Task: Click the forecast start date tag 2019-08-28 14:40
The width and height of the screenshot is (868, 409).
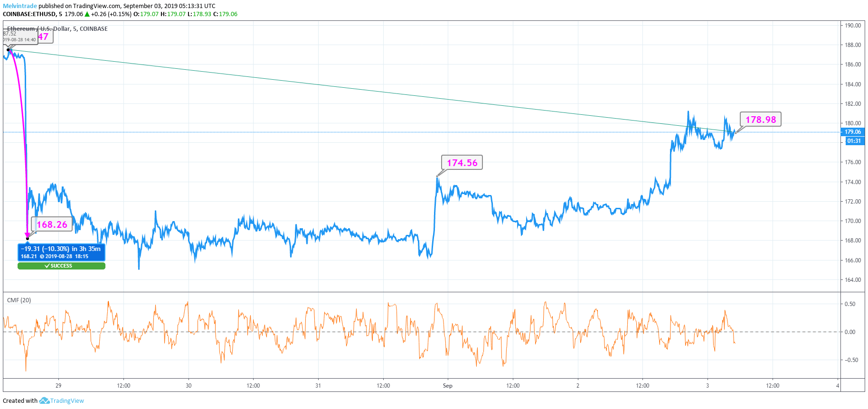Action: [x=19, y=40]
